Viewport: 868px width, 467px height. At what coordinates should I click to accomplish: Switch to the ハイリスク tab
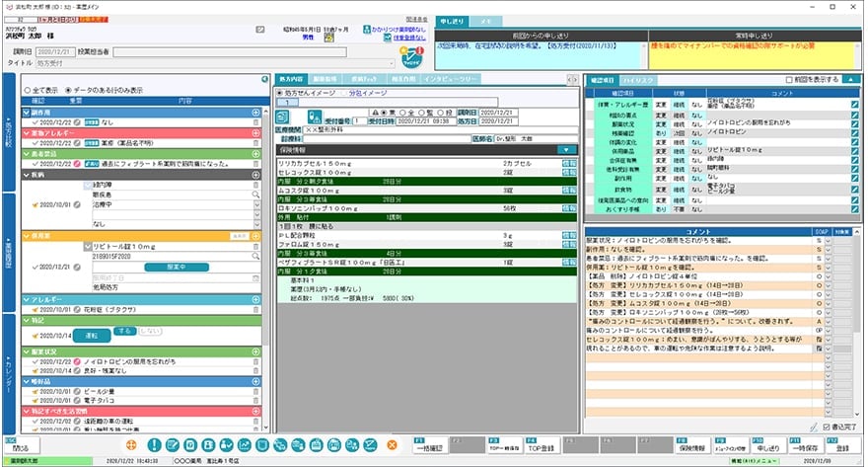(638, 78)
